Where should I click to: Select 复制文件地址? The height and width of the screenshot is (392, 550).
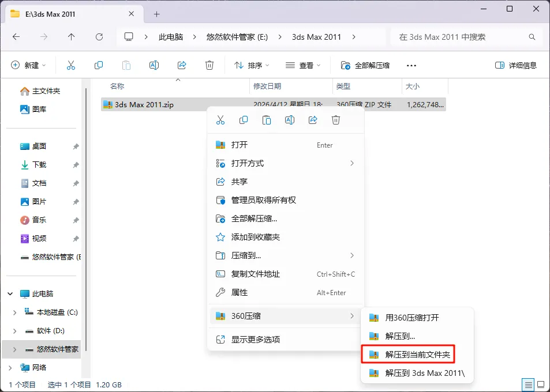coord(286,274)
